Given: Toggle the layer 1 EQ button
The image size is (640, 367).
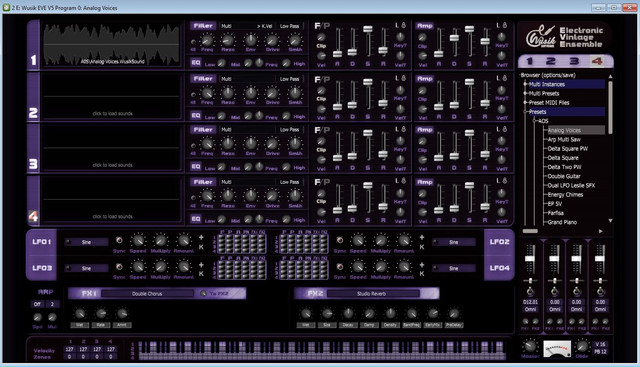Looking at the screenshot, I should pos(196,62).
